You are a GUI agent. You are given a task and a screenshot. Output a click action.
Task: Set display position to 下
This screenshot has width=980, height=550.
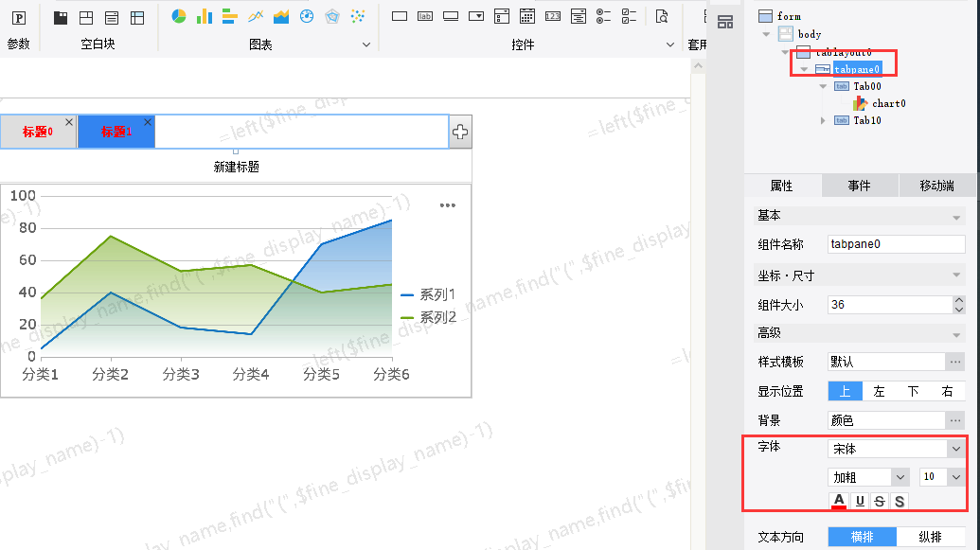point(913,391)
